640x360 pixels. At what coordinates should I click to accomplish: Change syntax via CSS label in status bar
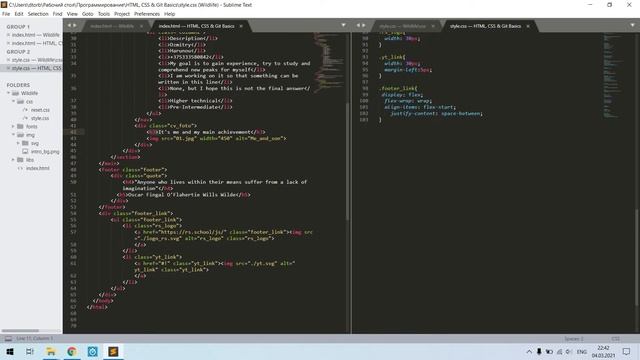tap(616, 339)
